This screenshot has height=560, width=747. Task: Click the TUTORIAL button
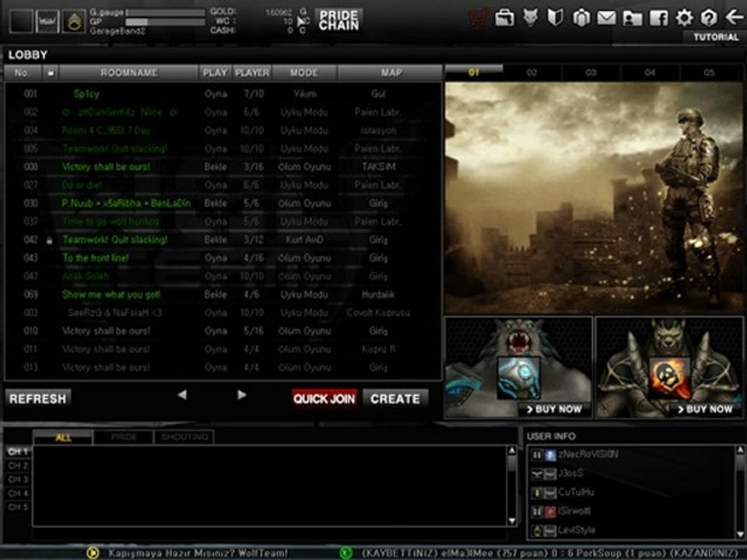pyautogui.click(x=716, y=37)
